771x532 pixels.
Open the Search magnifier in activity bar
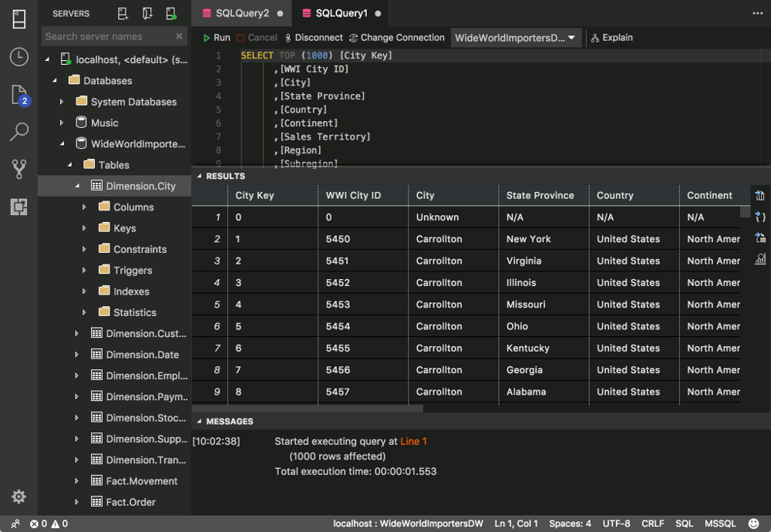(x=19, y=132)
